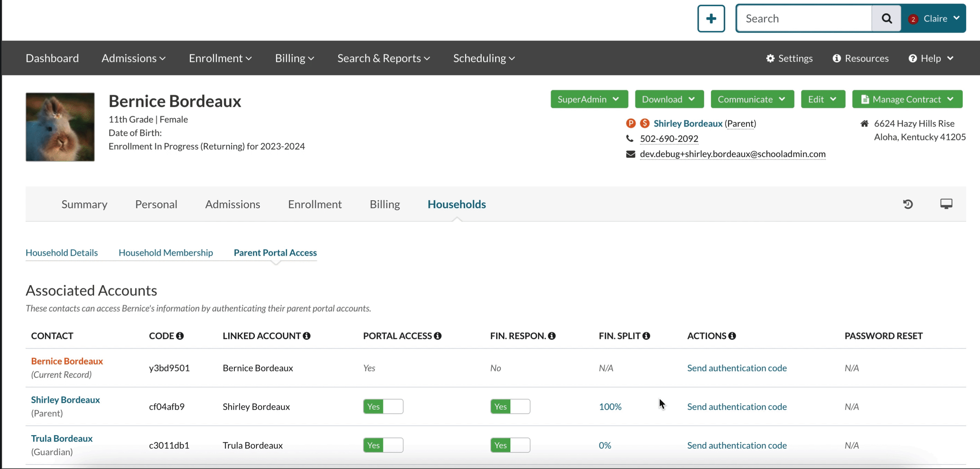Toggle Shirley Bordeaux's portal access switch

pyautogui.click(x=383, y=407)
